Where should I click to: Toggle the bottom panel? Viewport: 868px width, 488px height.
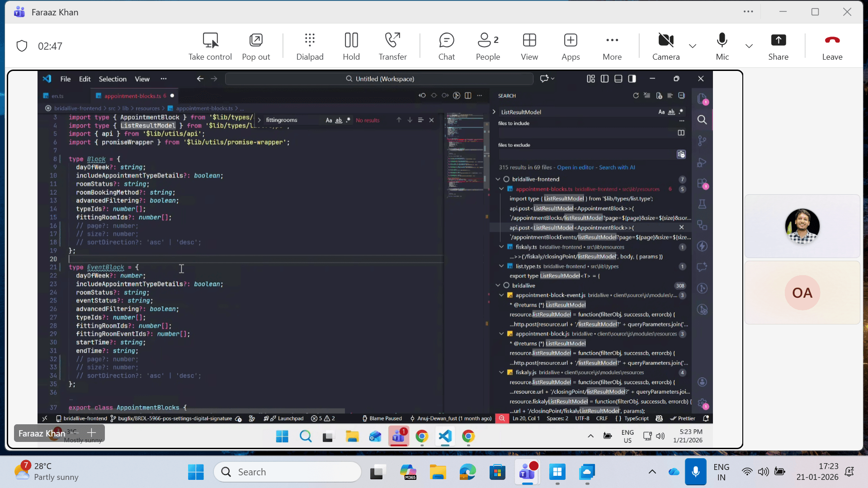click(x=618, y=79)
